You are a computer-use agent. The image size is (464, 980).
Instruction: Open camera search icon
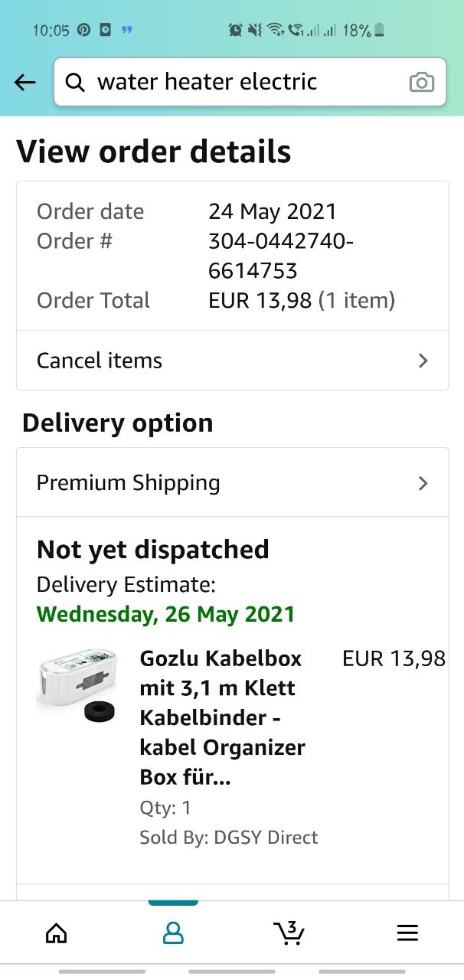pos(421,83)
